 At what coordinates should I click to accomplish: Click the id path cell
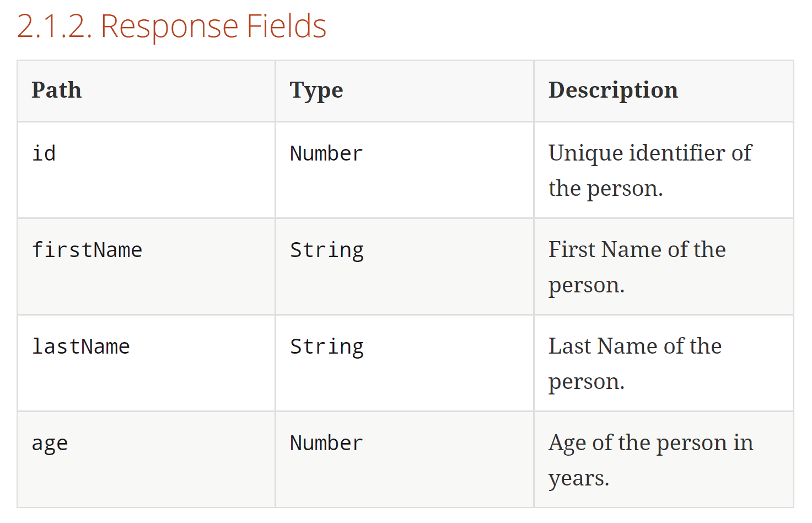click(44, 153)
